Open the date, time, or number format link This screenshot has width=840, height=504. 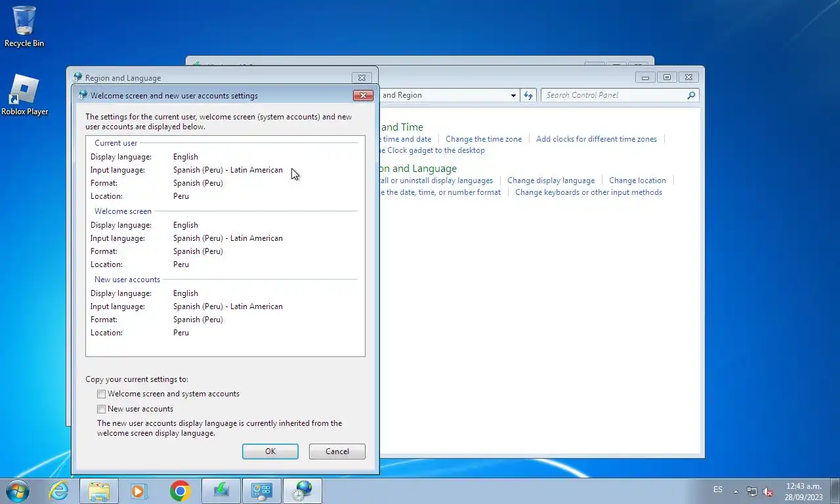[x=440, y=192]
